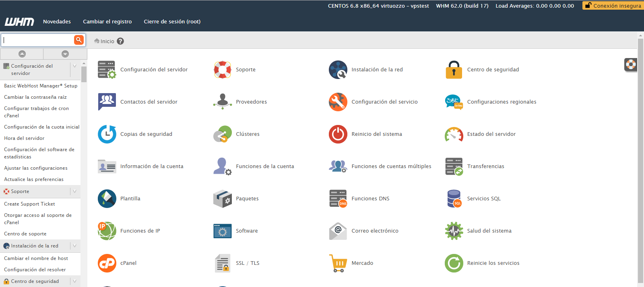Collapse the Configuración del servidor sidebar section

click(x=75, y=66)
